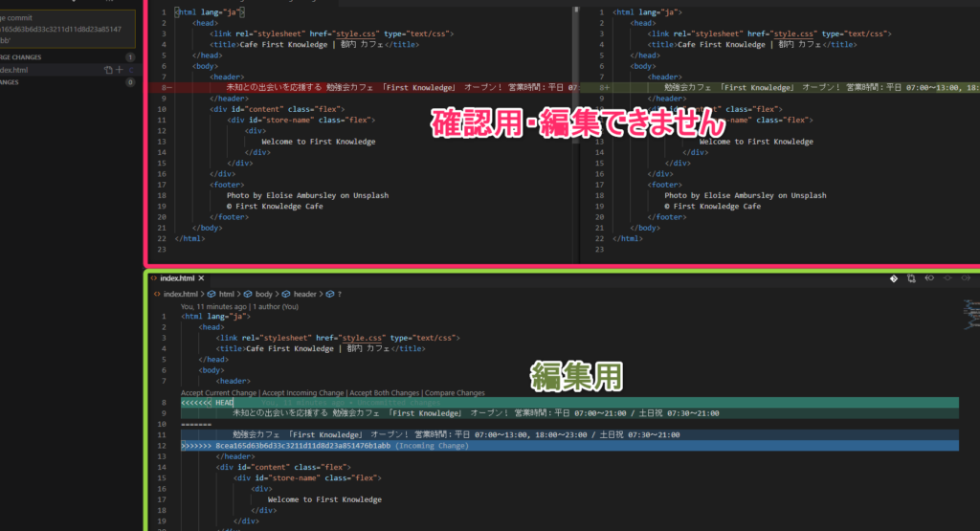Screen dimensions: 980x531
Task: Open the html breadcrumb item
Action: click(226, 294)
